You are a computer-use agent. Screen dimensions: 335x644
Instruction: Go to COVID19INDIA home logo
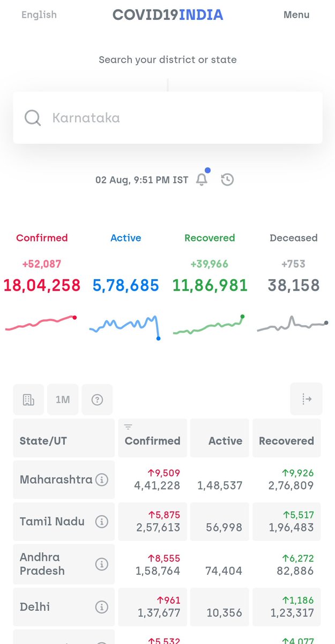[x=168, y=14]
